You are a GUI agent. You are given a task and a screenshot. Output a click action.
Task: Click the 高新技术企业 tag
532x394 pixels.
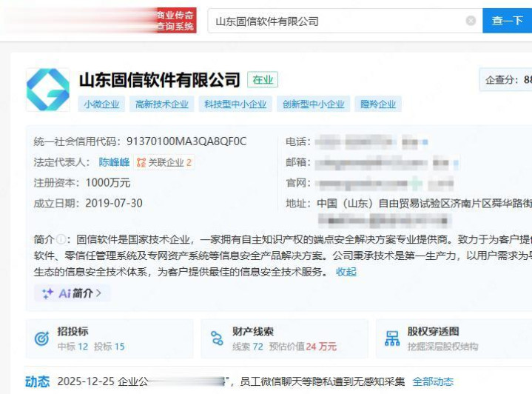162,104
